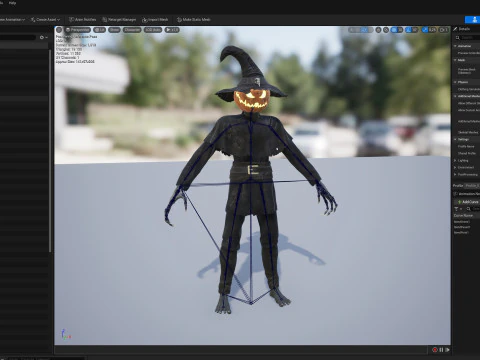Expand the Environment section
The height and width of the screenshot is (360, 480).
[455, 167]
